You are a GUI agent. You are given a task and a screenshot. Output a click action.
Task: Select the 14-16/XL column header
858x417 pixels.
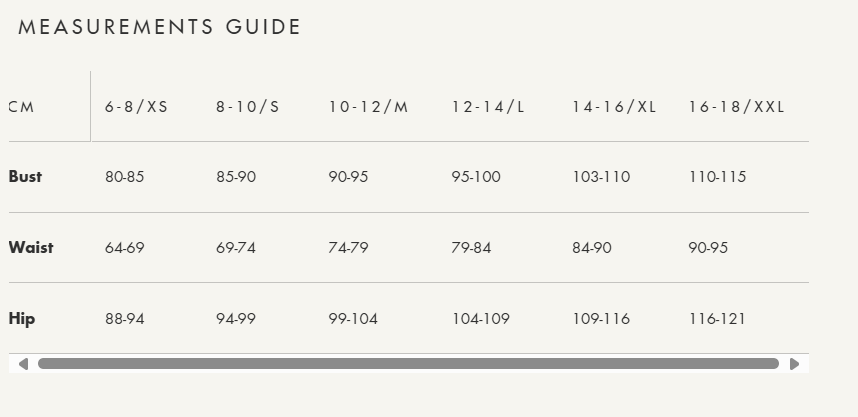coord(614,107)
